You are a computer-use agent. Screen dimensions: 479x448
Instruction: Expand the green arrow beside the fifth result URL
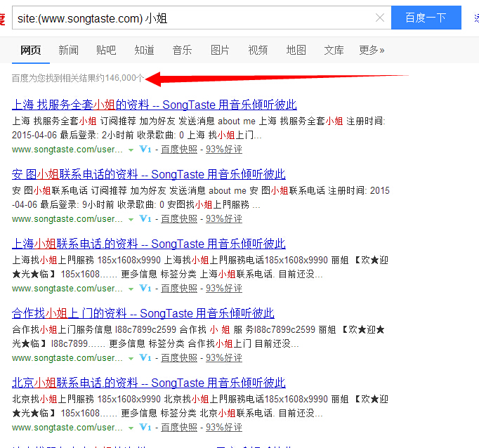click(x=131, y=428)
